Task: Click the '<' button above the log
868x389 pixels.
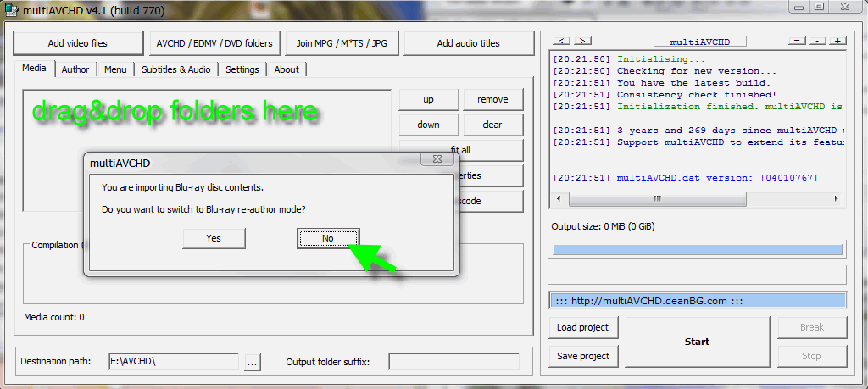Action: coord(561,42)
